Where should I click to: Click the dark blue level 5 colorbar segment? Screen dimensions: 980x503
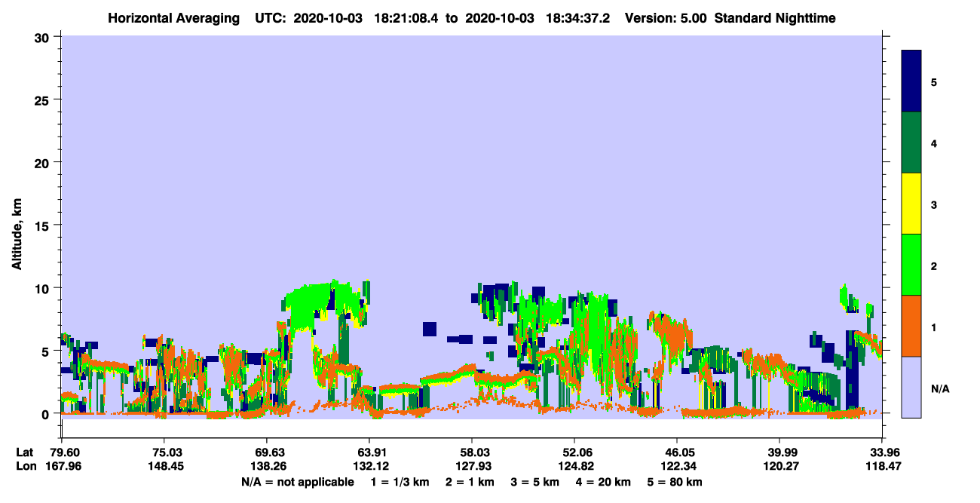coord(911,81)
